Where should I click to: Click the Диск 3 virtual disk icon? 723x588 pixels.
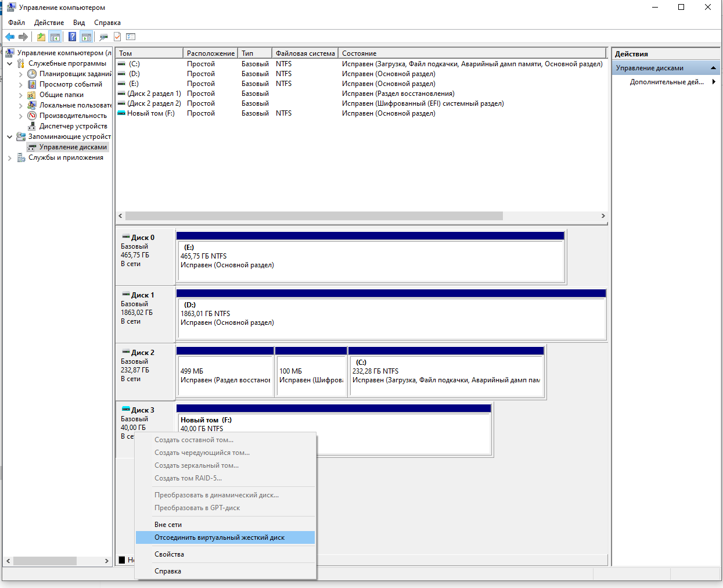click(126, 410)
